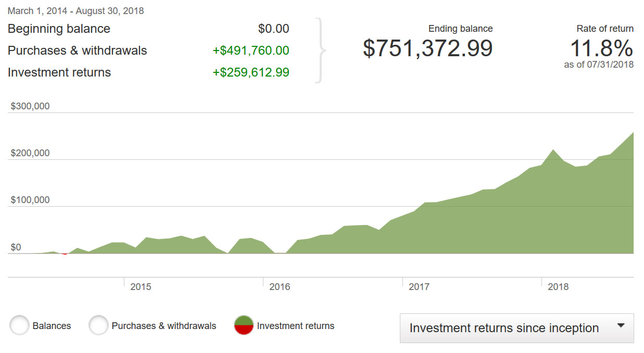Click the ending balance amount $751,372.99
This screenshot has width=644, height=353.
pyautogui.click(x=427, y=48)
